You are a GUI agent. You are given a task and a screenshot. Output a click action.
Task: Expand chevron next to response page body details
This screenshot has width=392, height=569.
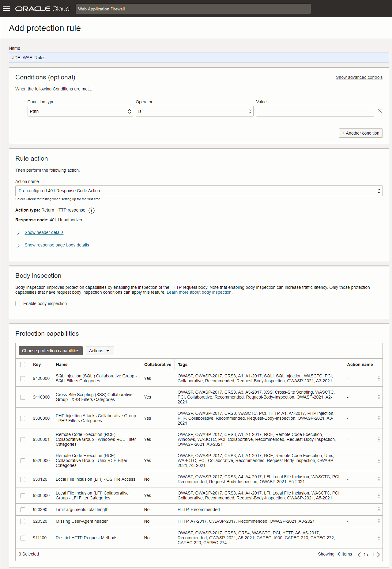point(18,245)
